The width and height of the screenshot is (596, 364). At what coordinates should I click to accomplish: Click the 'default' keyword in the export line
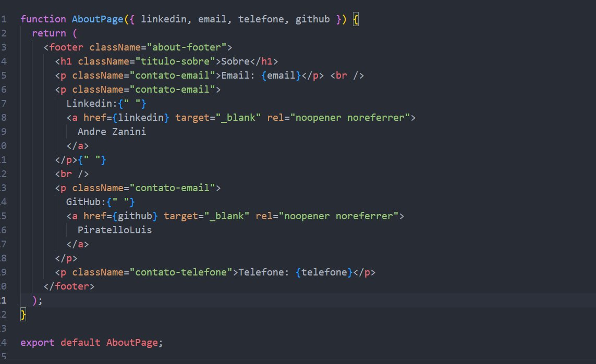[80, 342]
